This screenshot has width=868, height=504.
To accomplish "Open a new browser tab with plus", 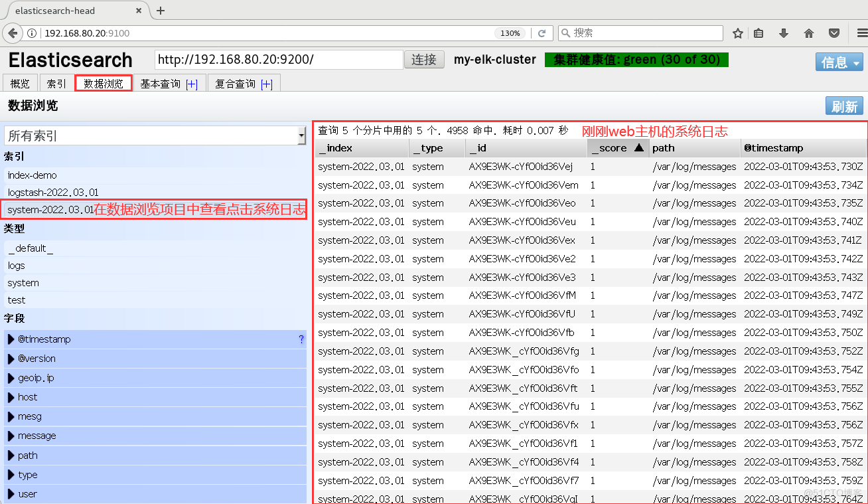I will (x=161, y=11).
